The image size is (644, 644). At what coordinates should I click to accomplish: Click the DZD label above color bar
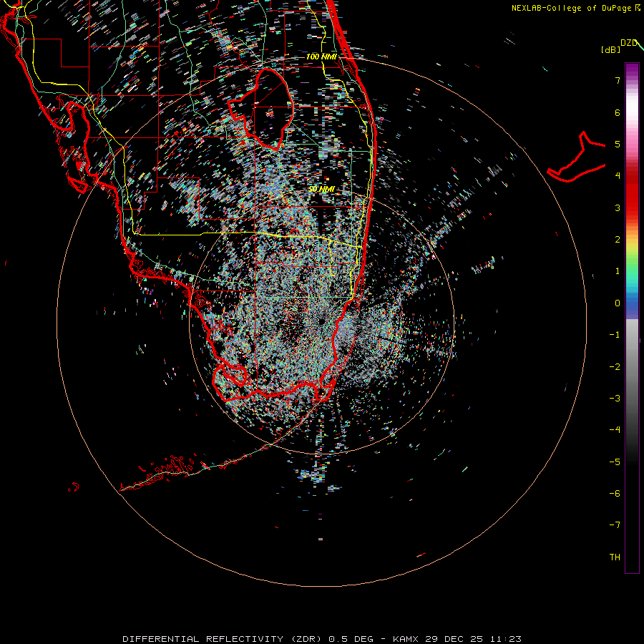pos(629,43)
